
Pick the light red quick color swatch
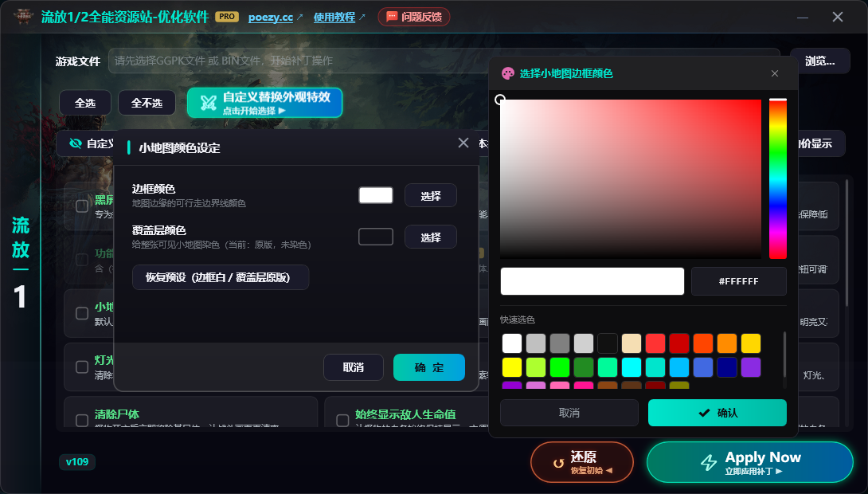coord(655,343)
